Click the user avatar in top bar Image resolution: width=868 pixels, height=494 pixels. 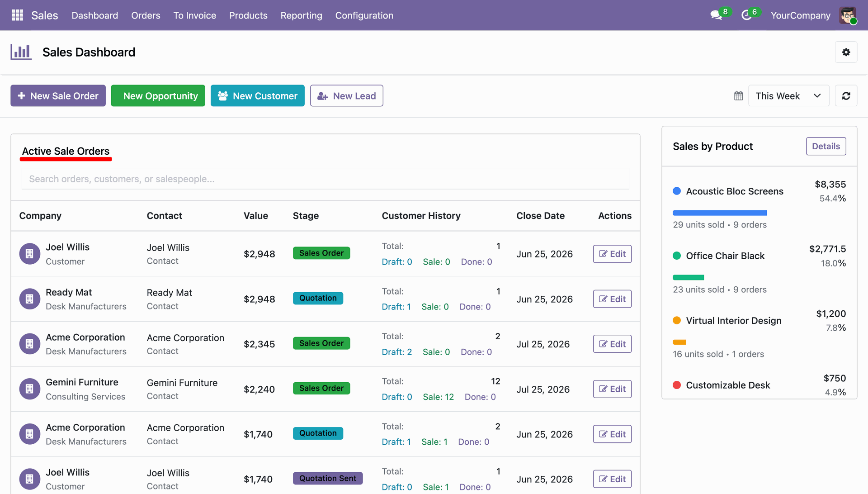(848, 15)
